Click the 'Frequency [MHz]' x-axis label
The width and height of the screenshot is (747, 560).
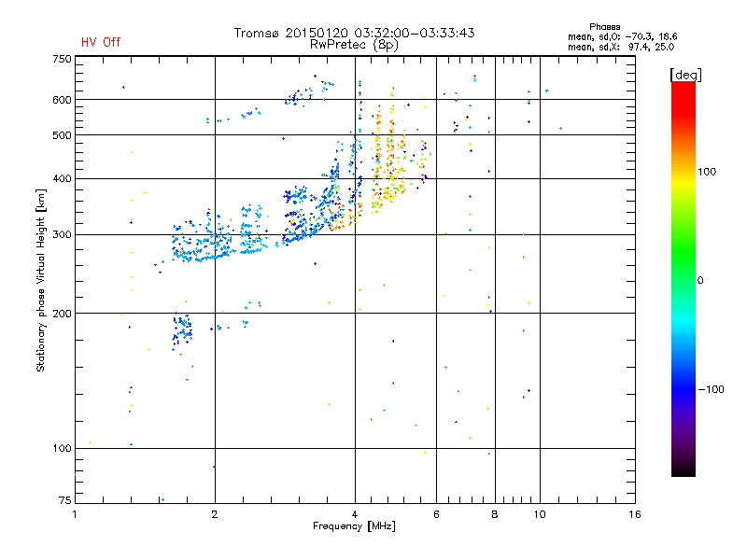point(354,526)
